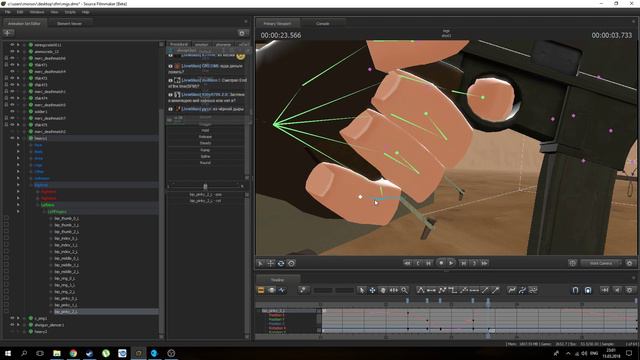This screenshot has width=640, height=360.
Task: Expand the c_pep1 animation set arrow
Action: point(18,318)
